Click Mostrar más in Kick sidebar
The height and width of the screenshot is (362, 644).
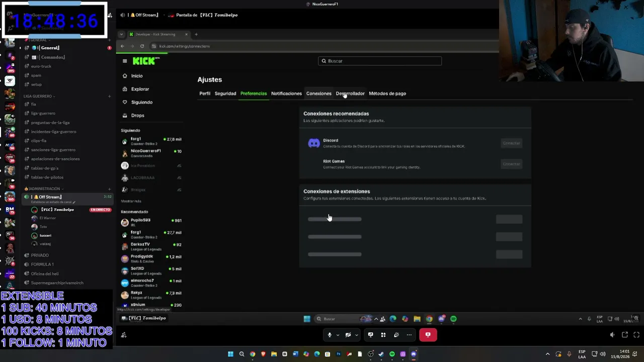(131, 201)
